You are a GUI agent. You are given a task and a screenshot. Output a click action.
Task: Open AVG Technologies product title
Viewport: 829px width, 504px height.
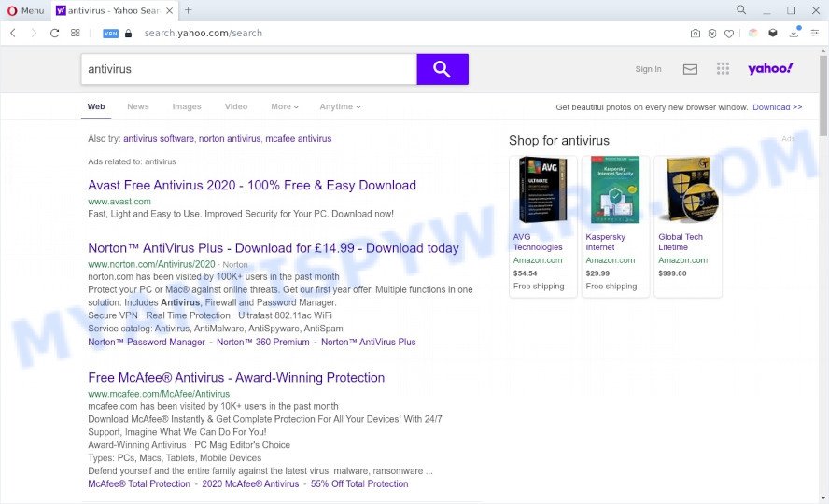(538, 242)
